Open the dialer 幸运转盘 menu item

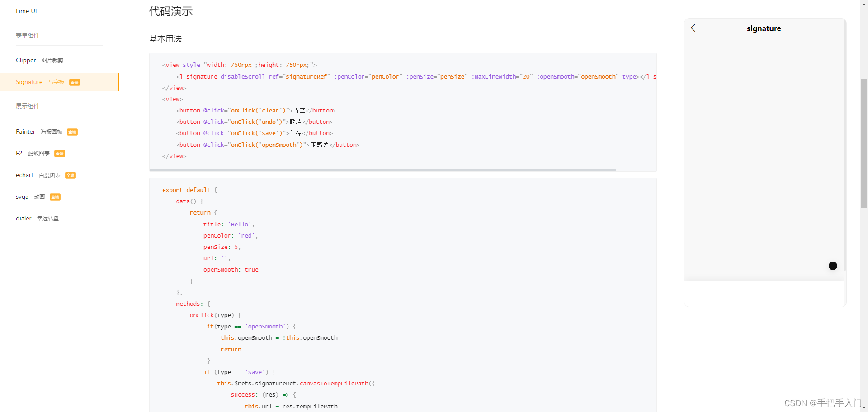point(37,218)
